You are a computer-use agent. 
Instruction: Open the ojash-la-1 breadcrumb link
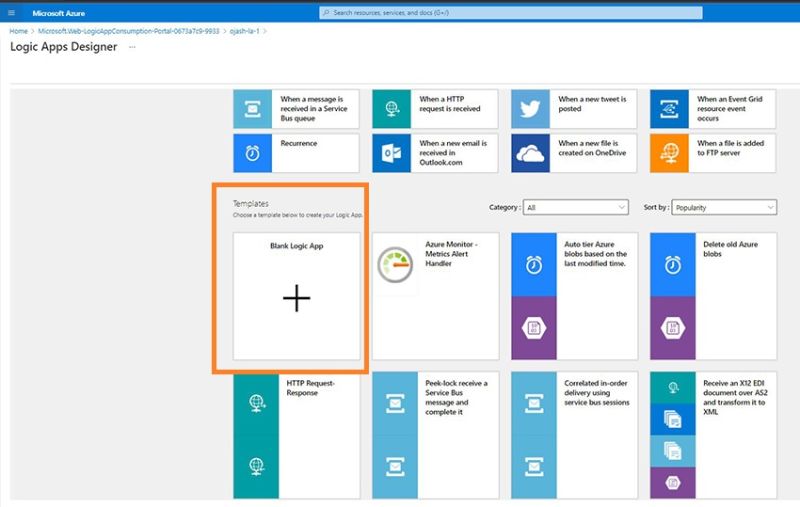244,31
